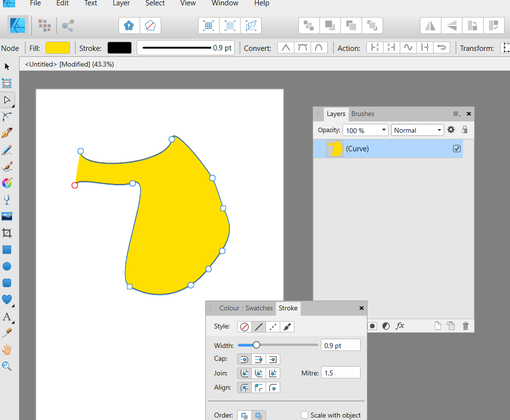The width and height of the screenshot is (510, 420).
Task: Select the Heart shape tool
Action: (x=7, y=300)
